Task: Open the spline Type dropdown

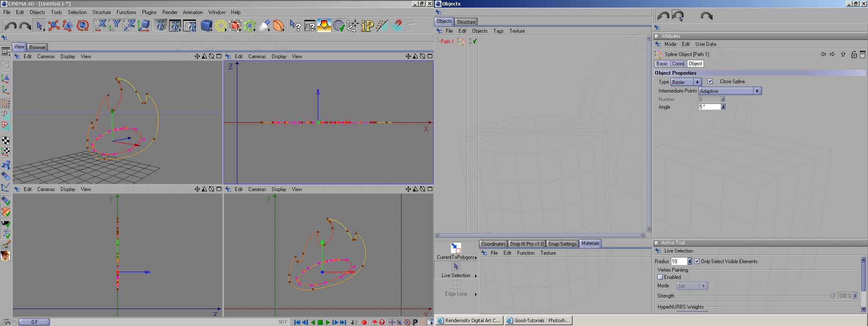Action: [x=686, y=82]
